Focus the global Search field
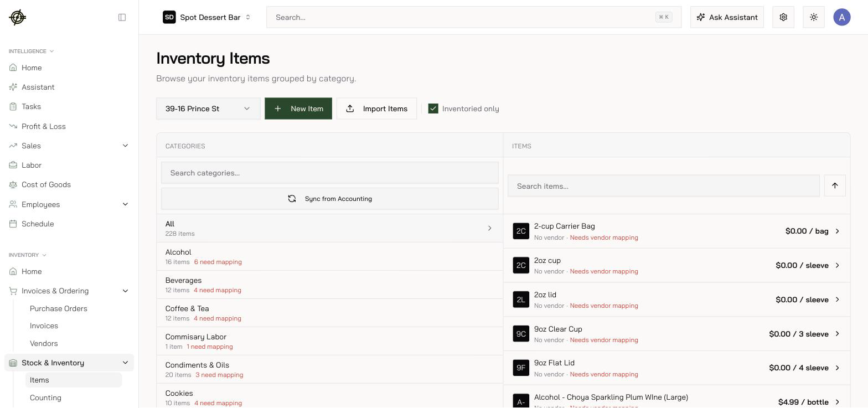This screenshot has width=868, height=408. click(474, 17)
